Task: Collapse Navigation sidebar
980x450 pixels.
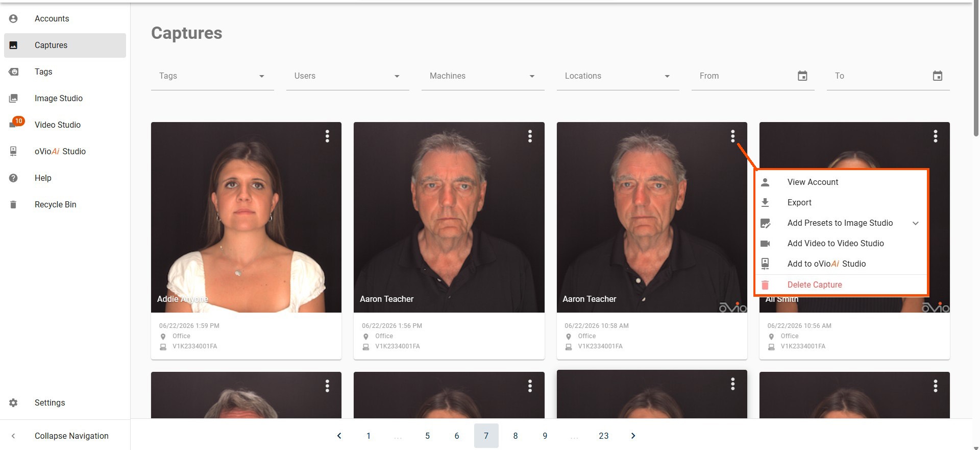Action: click(x=65, y=436)
